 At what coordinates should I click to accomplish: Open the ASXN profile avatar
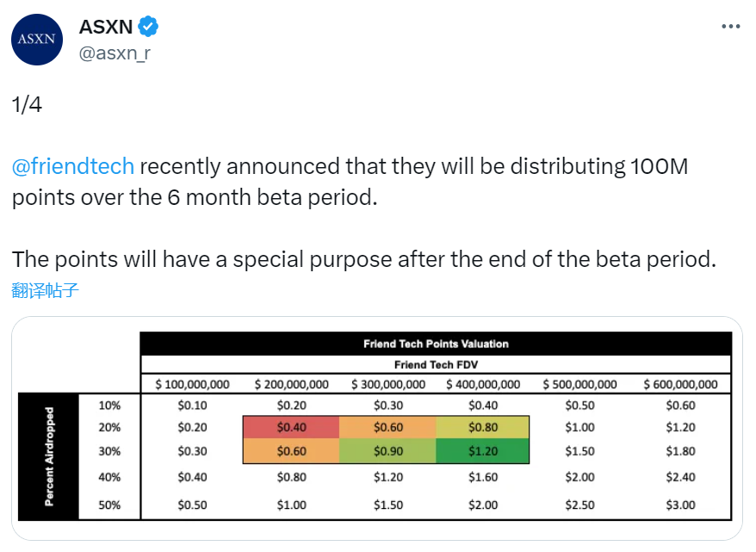[x=37, y=40]
